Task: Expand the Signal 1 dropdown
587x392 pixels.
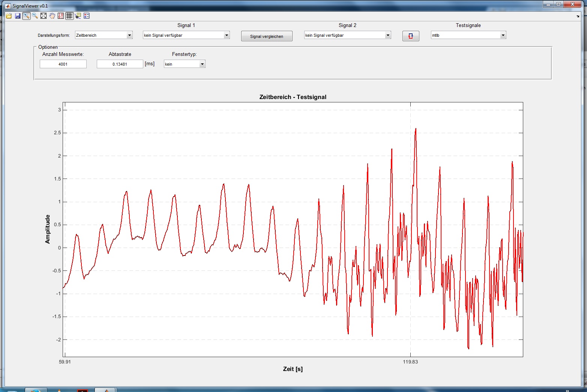Action: click(x=186, y=35)
